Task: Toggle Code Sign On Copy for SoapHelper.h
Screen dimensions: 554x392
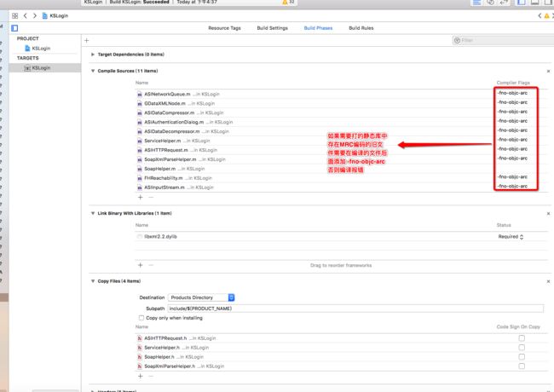Action: click(522, 357)
